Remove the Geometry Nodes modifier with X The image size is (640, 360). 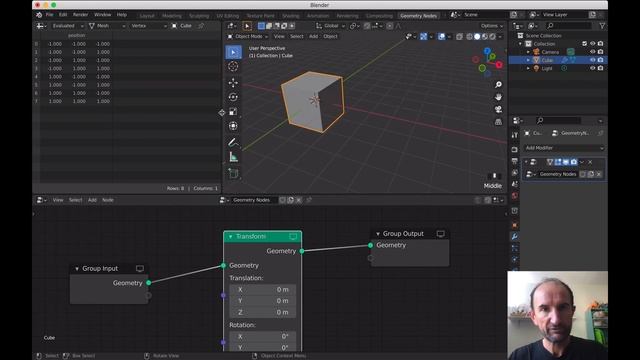[590, 162]
